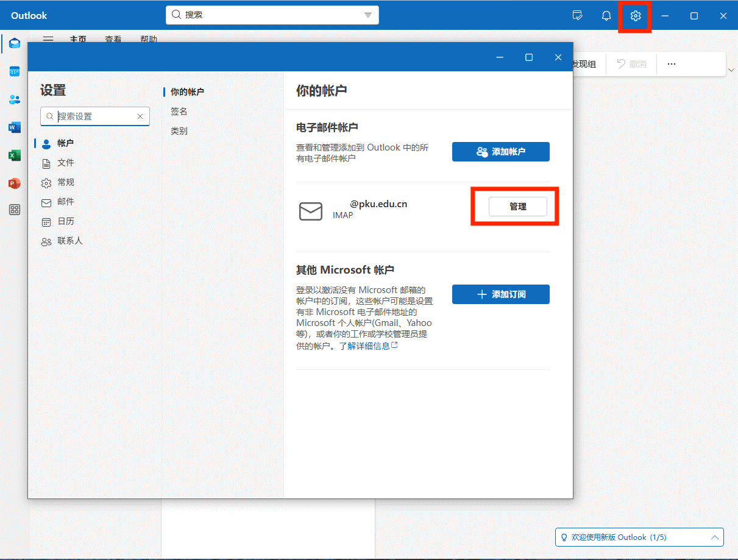Click the 添加订阅 button
The height and width of the screenshot is (560, 738).
(x=501, y=294)
